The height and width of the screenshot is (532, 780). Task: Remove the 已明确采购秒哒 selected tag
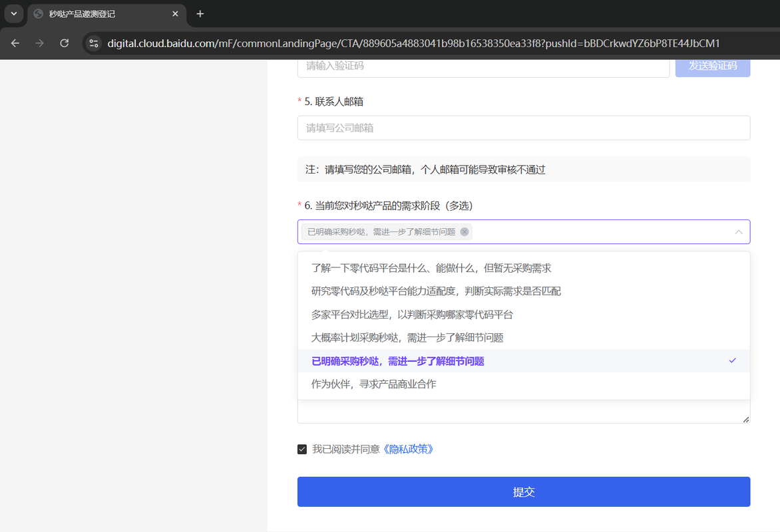coord(464,231)
